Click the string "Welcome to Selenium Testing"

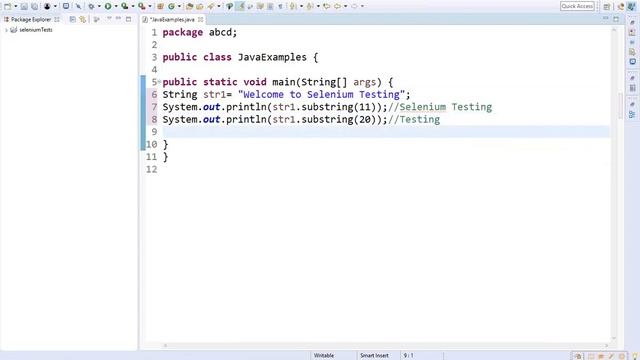pos(321,94)
